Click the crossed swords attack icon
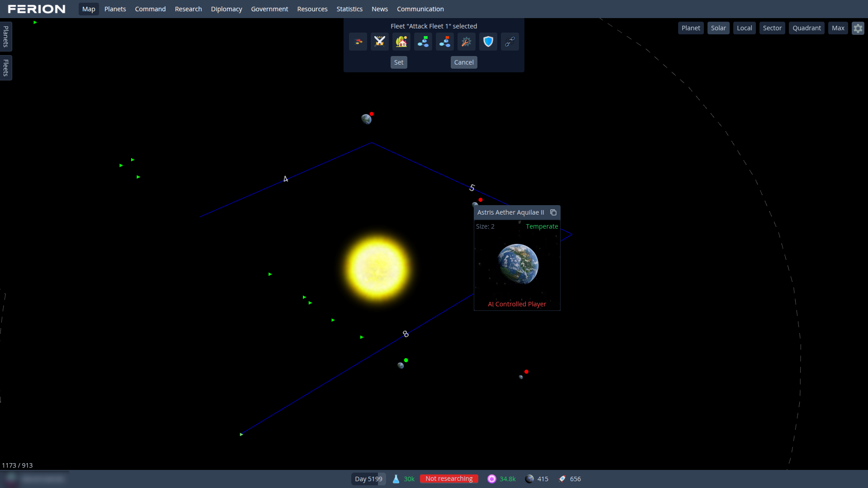 (x=380, y=42)
